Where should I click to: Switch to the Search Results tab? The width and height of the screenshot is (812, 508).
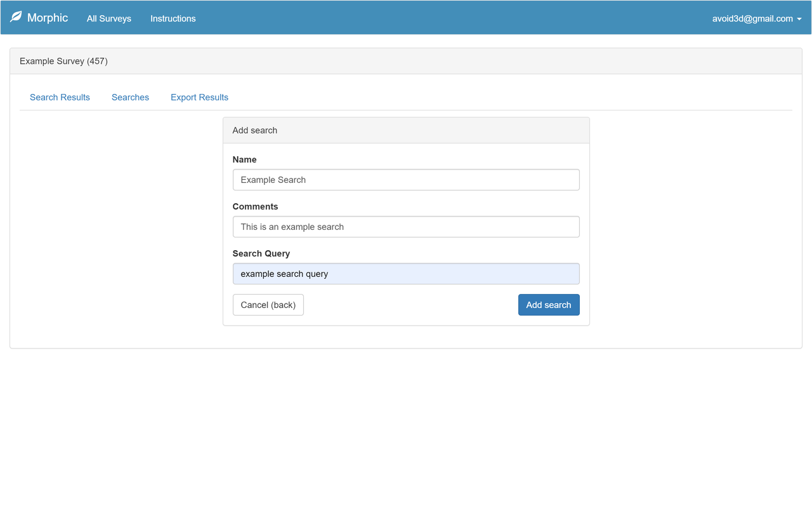point(60,97)
